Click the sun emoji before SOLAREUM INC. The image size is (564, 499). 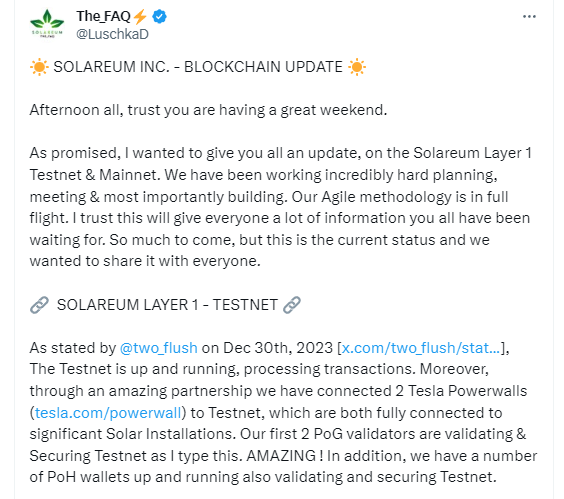pyautogui.click(x=39, y=67)
